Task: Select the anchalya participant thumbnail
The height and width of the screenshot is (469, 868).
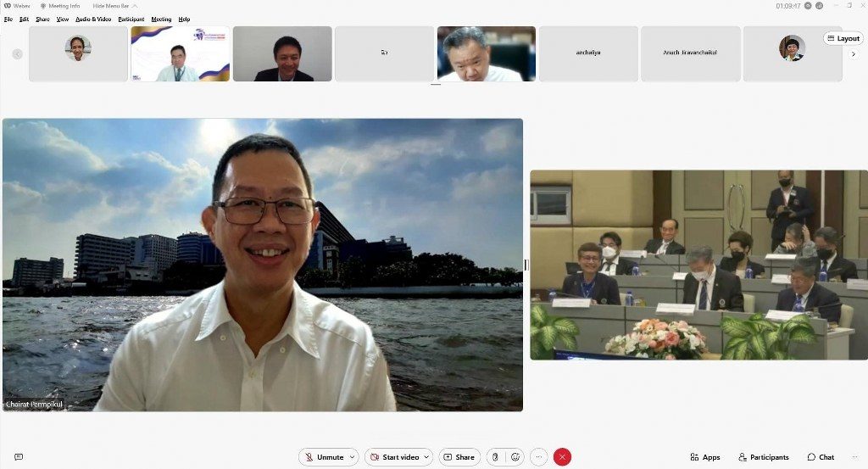Action: [x=588, y=53]
